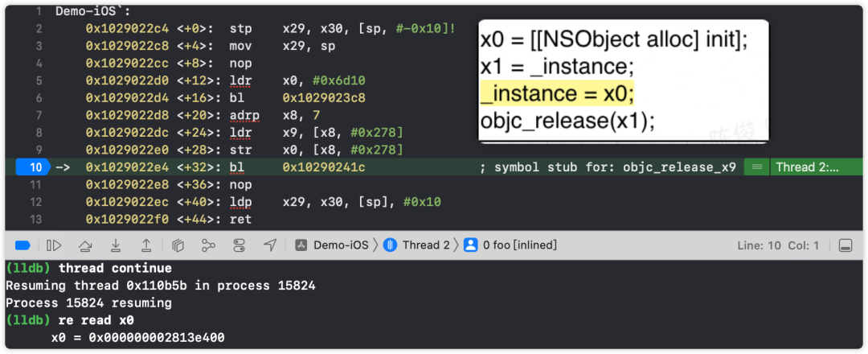Open the debug memory graph icon
The height and width of the screenshot is (354, 868).
(x=208, y=245)
